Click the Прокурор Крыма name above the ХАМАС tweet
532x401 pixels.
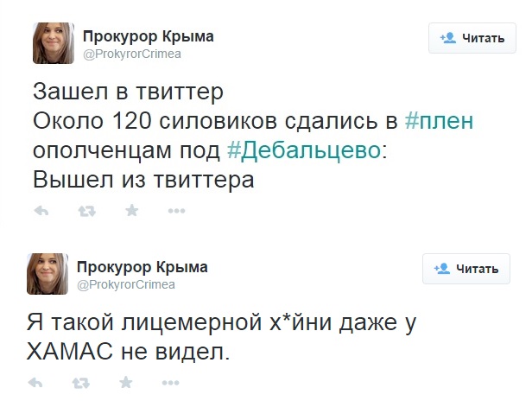click(142, 267)
